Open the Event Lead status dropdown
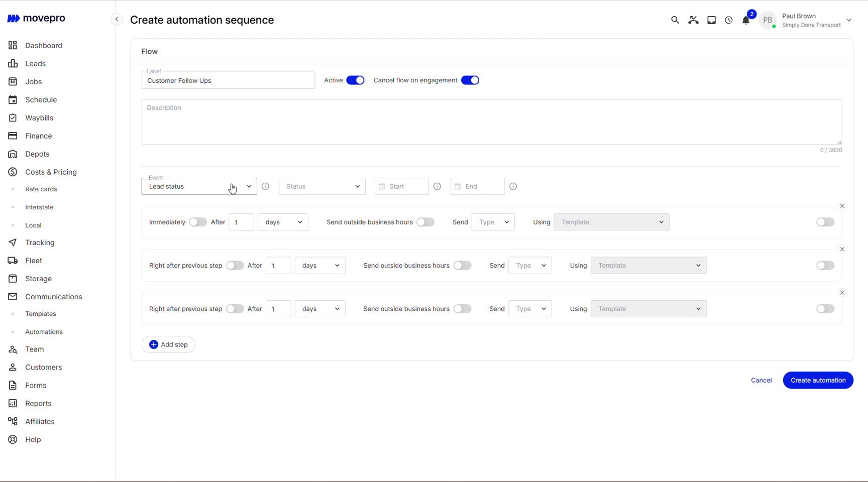Viewport: 868px width, 482px height. pos(199,186)
